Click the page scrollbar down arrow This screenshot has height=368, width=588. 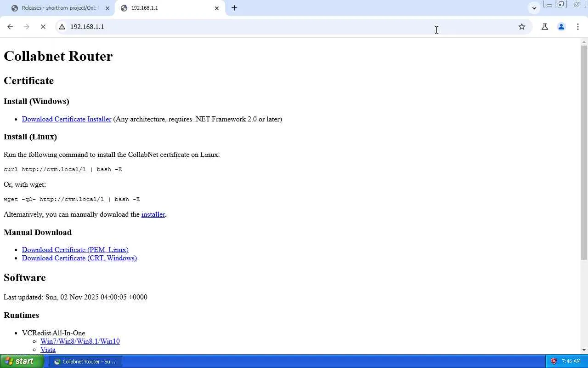pos(584,350)
